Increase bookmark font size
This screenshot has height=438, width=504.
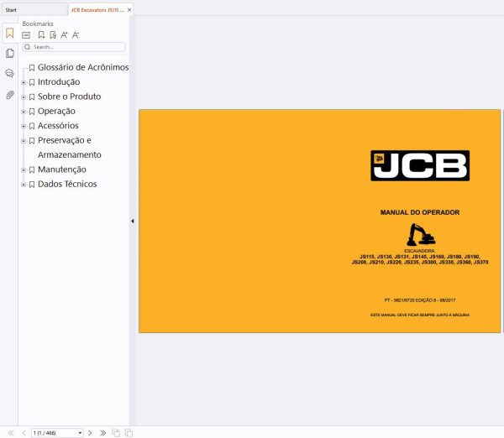[x=64, y=35]
